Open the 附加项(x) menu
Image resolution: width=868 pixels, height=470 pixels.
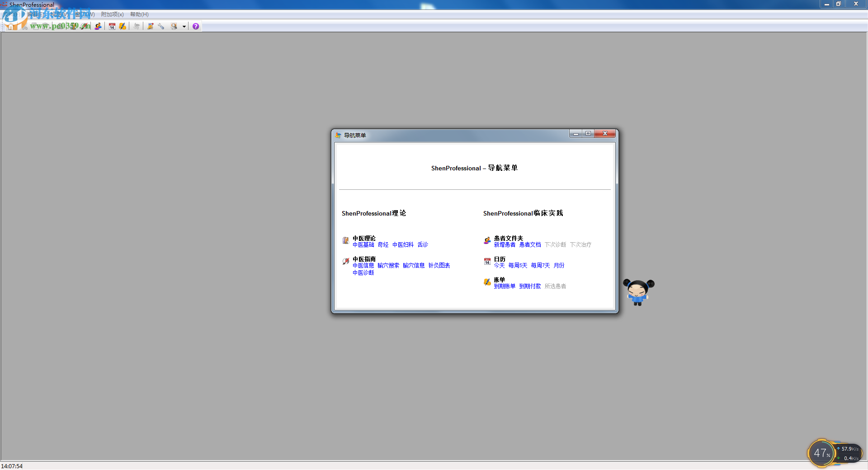point(113,14)
